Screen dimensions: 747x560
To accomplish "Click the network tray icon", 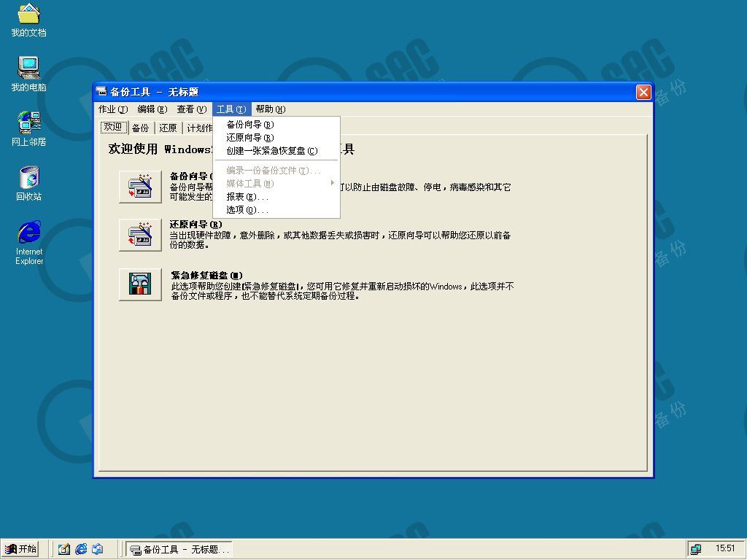I will pos(696,549).
